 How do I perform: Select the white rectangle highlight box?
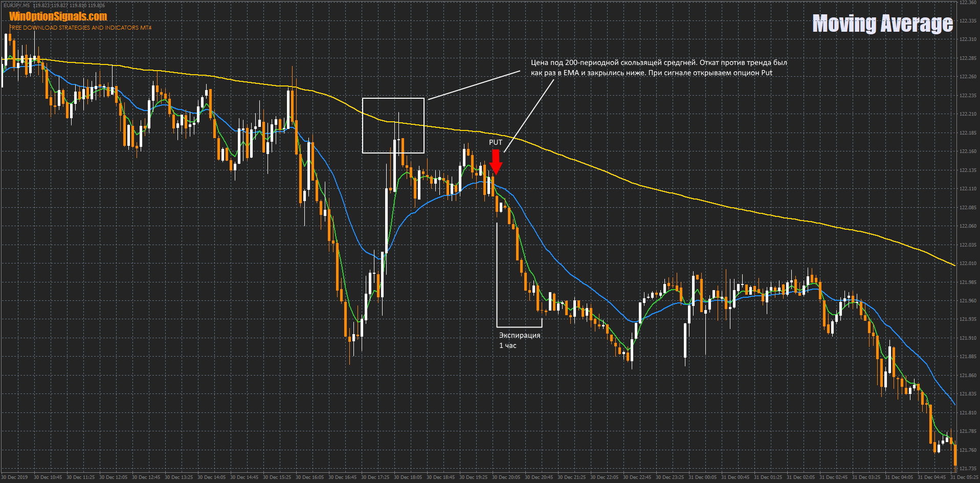(x=393, y=98)
